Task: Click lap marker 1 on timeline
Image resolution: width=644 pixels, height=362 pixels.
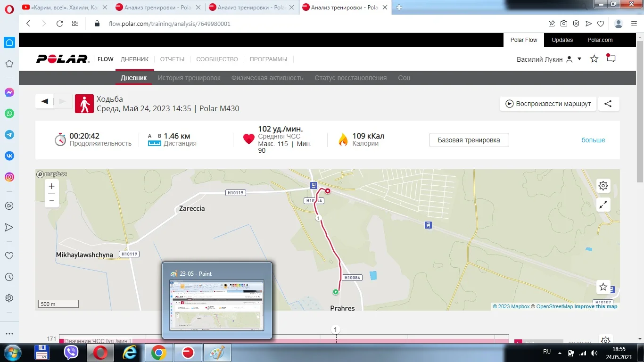Action: pyautogui.click(x=336, y=329)
